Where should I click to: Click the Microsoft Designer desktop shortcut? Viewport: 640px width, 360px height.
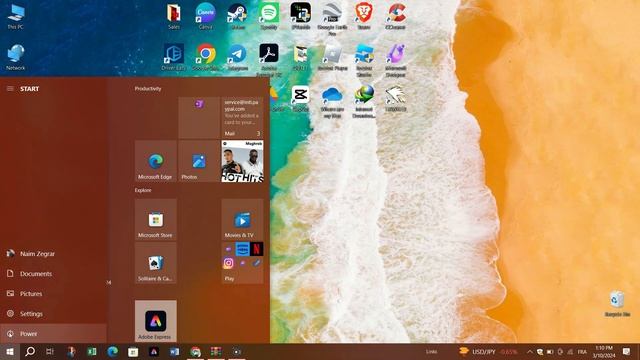pos(395,60)
